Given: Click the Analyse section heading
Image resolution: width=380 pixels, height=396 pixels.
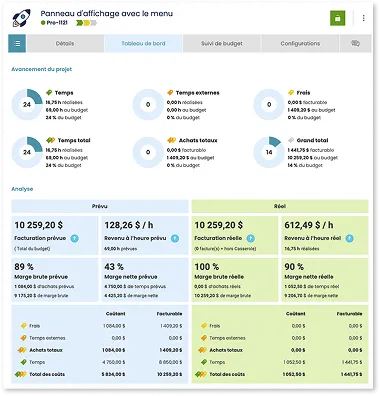Looking at the screenshot, I should tap(22, 189).
